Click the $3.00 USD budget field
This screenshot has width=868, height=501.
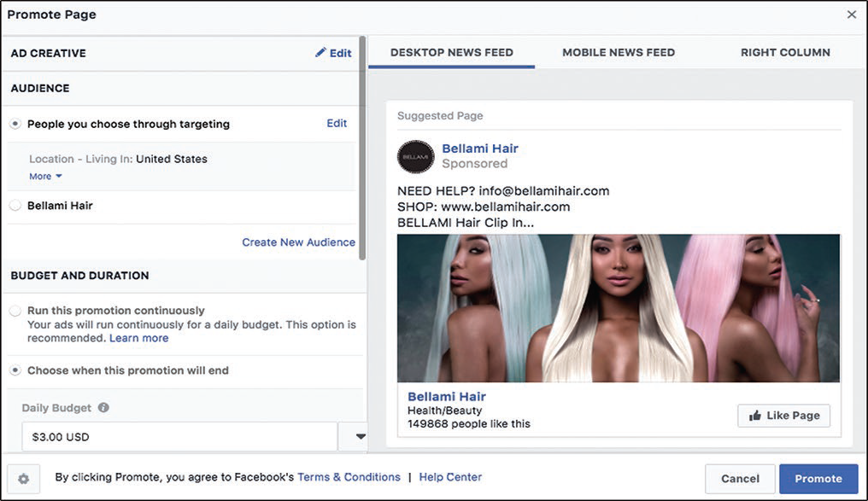pyautogui.click(x=179, y=437)
